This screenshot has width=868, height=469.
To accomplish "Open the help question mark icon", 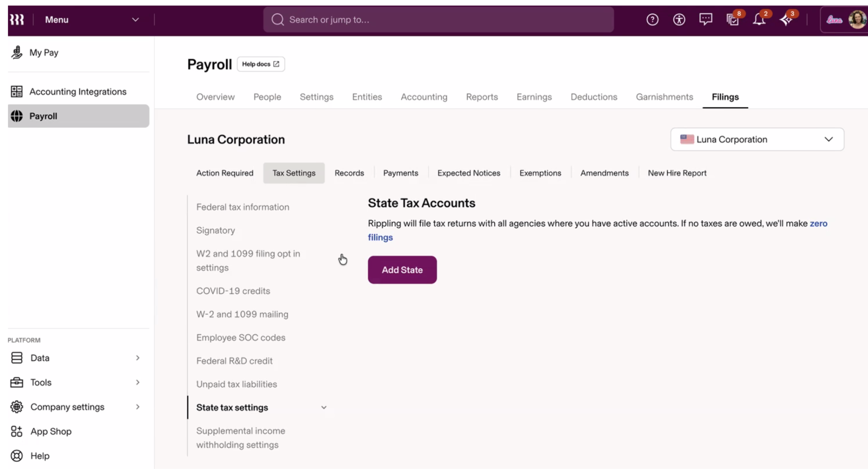I will coord(652,20).
